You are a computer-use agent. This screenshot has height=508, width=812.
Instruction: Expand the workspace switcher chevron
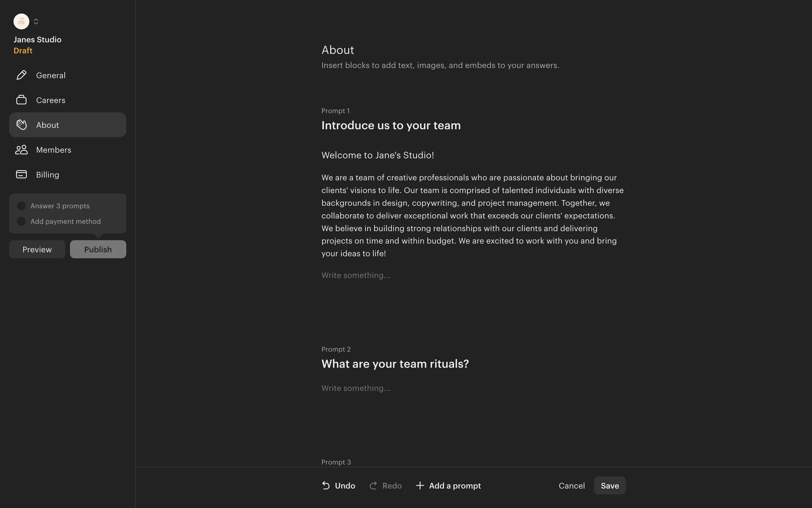pos(36,21)
